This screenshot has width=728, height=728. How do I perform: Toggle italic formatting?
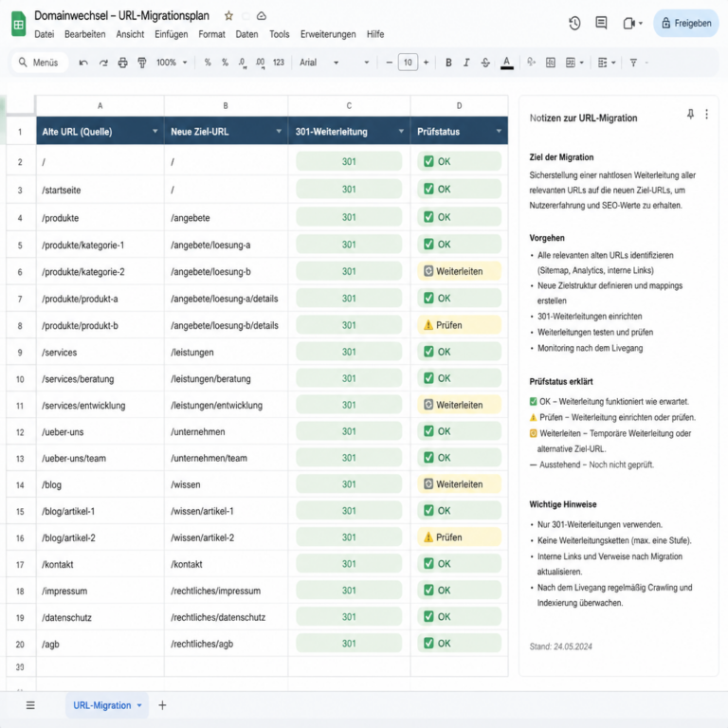coord(466,63)
